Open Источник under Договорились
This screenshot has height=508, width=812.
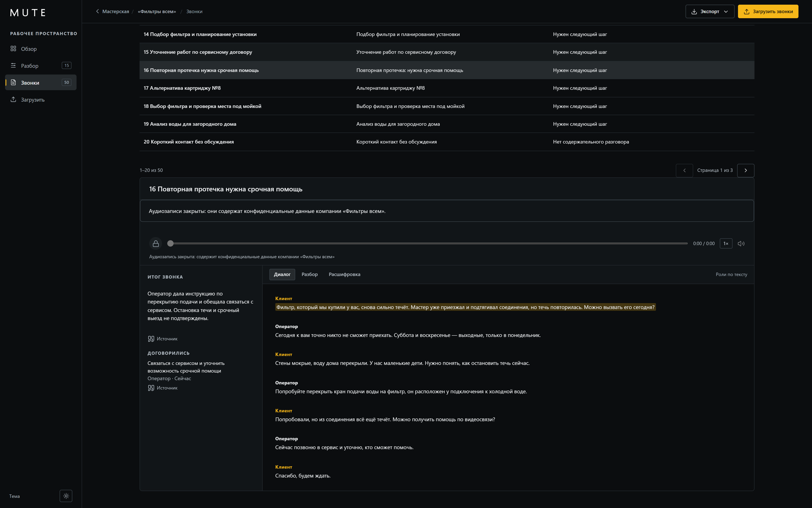[163, 388]
